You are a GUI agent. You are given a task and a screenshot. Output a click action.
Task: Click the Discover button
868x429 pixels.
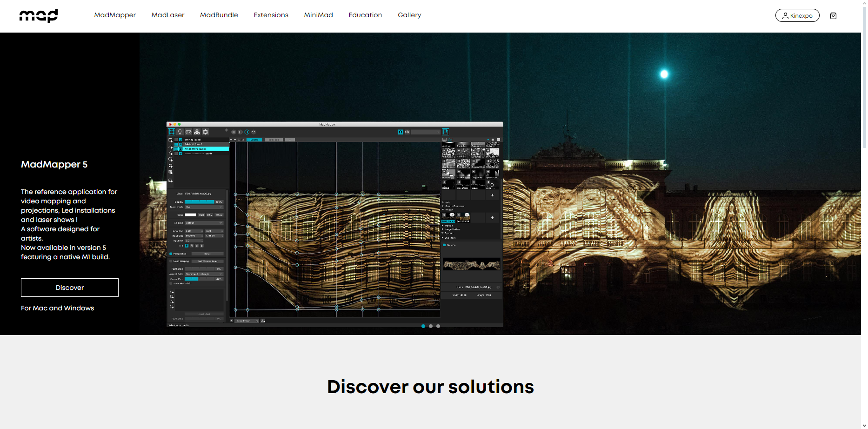pyautogui.click(x=70, y=288)
